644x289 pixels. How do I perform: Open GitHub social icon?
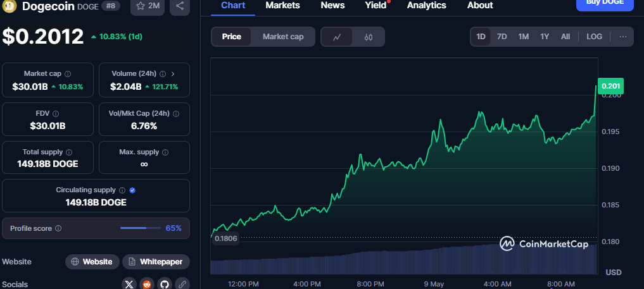coord(164,284)
